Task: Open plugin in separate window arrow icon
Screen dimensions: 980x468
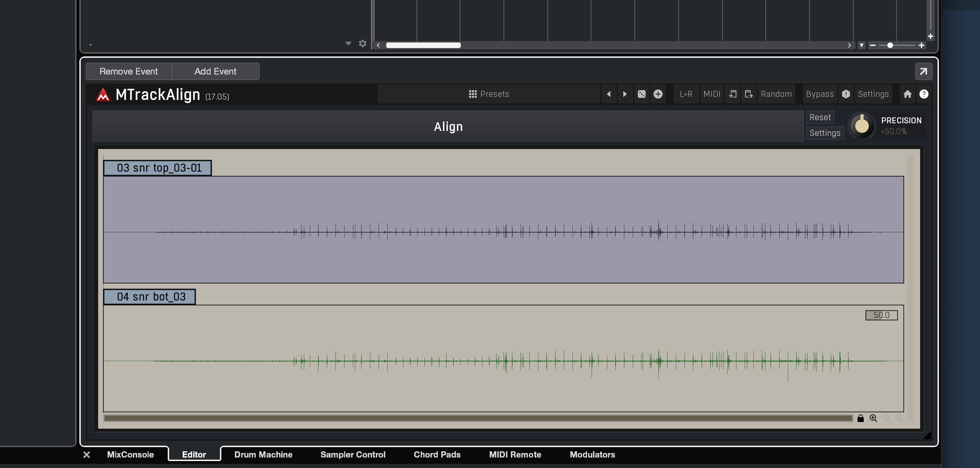Action: tap(923, 72)
